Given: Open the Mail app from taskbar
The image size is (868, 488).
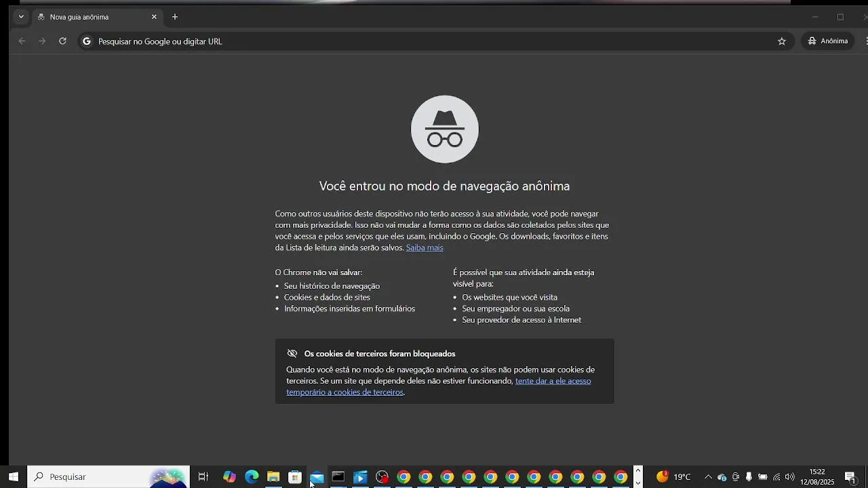Looking at the screenshot, I should point(317,477).
